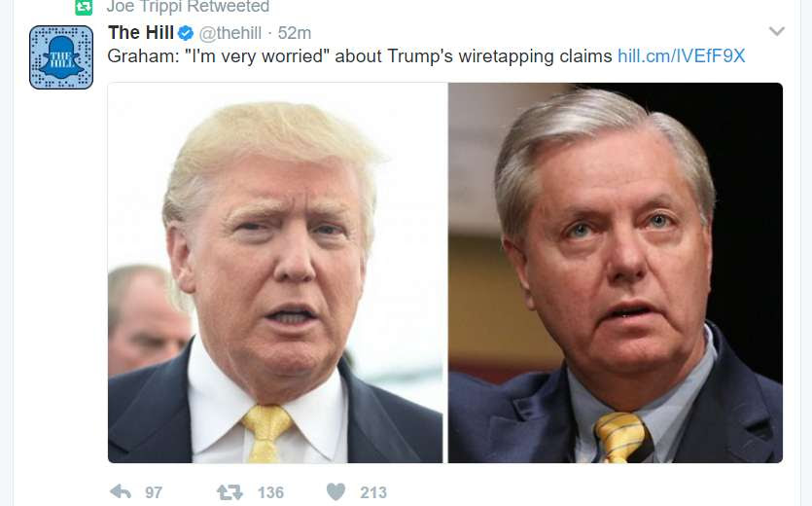Image resolution: width=812 pixels, height=506 pixels.
Task: Click the blue verified badge
Action: [x=186, y=33]
